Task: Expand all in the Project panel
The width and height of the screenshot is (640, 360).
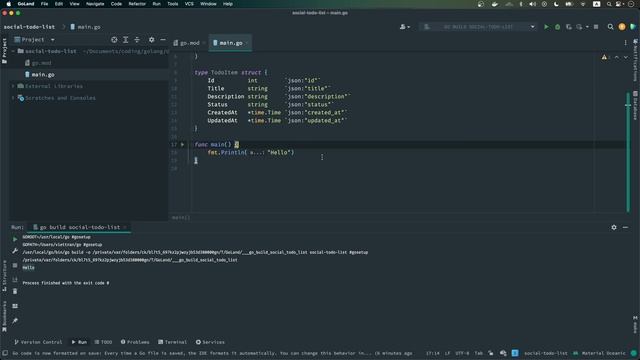Action: point(126,40)
